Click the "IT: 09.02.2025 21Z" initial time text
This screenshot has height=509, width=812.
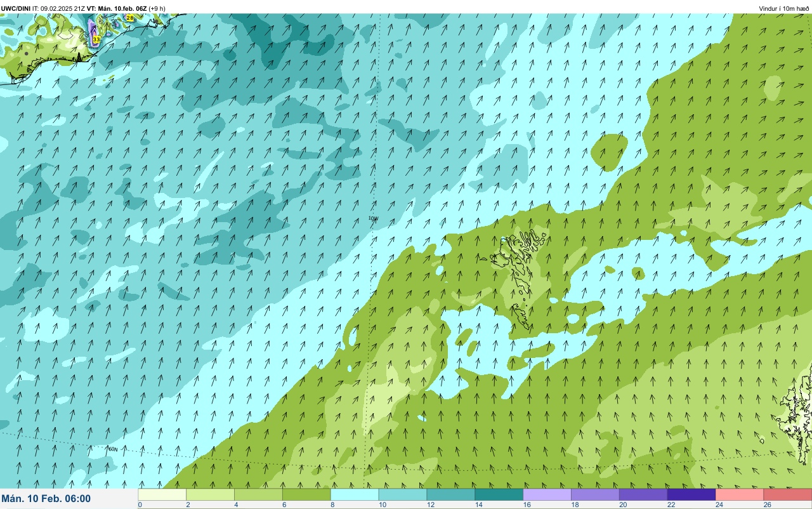point(59,8)
